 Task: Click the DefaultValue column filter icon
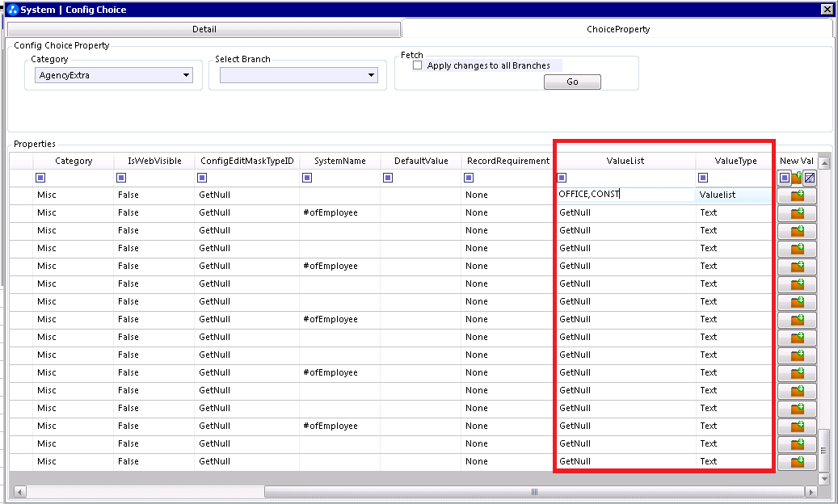(x=388, y=178)
